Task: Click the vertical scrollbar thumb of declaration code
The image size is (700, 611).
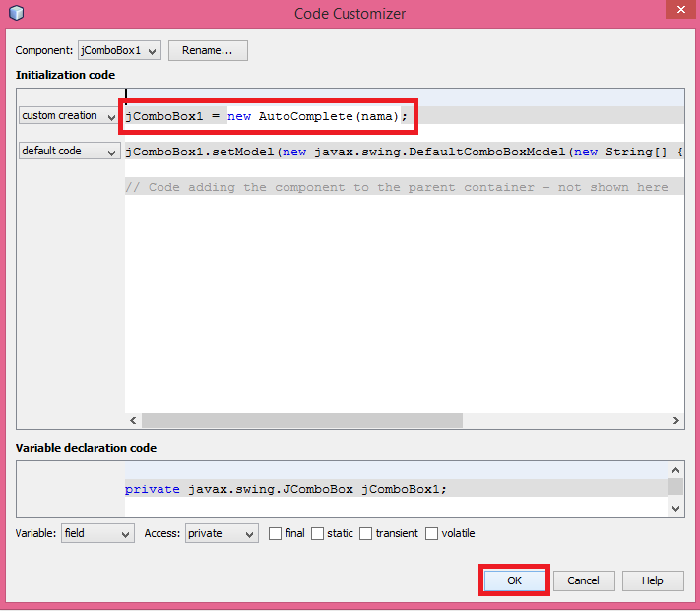Action: 676,487
